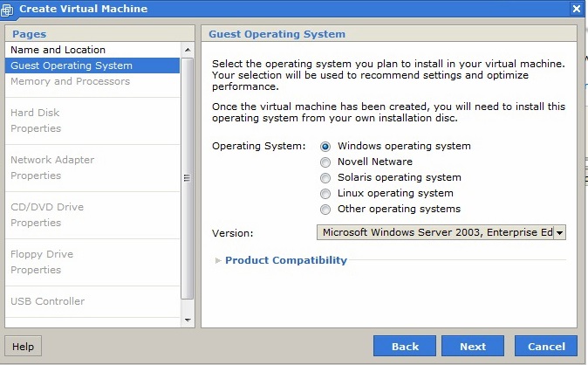Choose the Novell Netware option
Viewport: 588px width, 365px height.
tap(325, 162)
